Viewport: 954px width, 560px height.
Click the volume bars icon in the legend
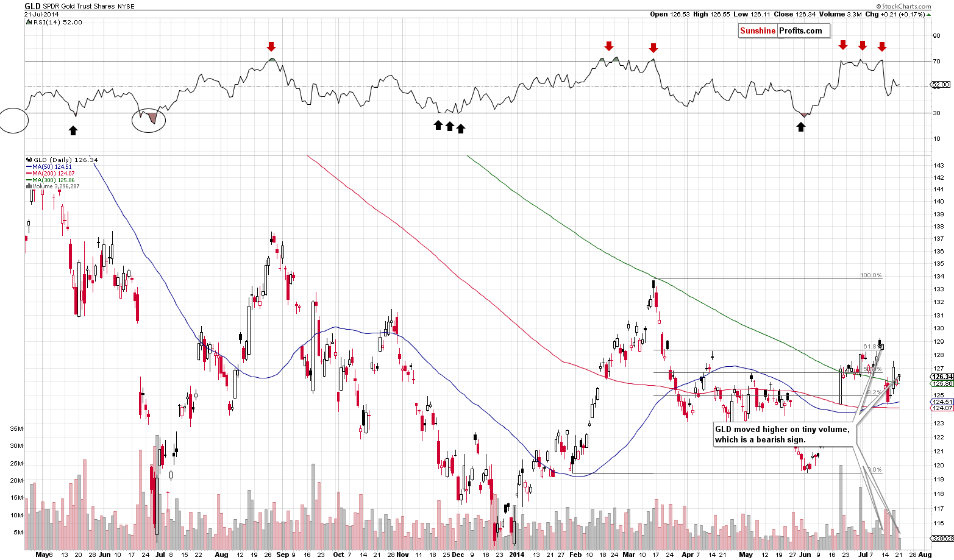click(28, 186)
